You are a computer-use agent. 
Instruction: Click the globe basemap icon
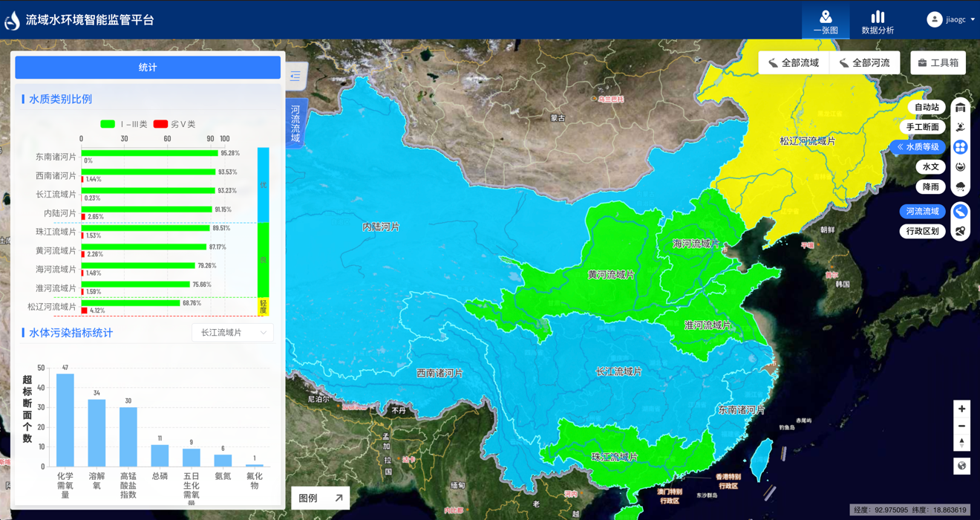(961, 466)
